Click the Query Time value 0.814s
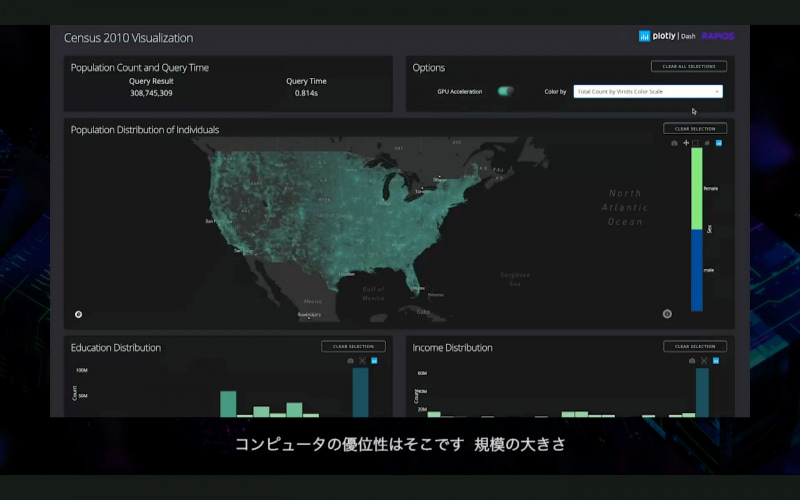The image size is (800, 500). 306,93
